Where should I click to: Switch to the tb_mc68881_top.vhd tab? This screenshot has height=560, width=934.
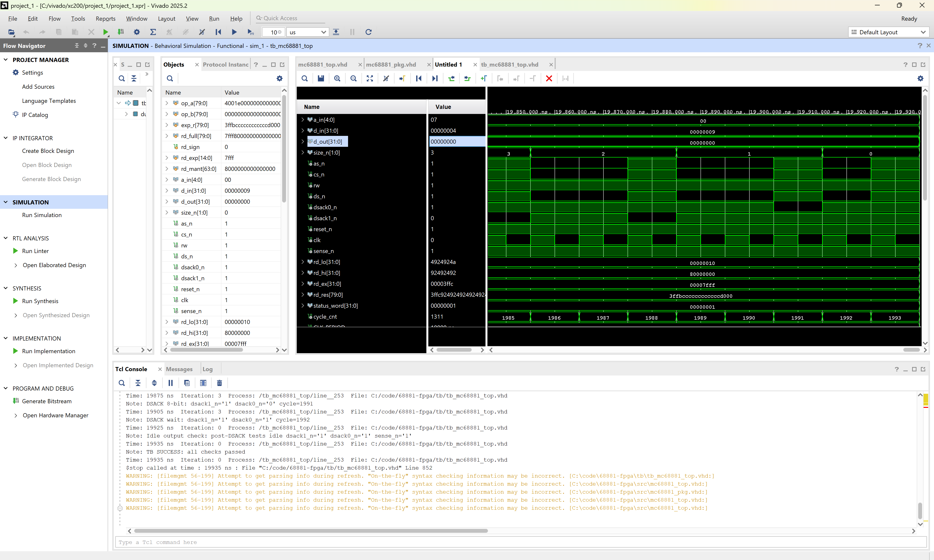[509, 64]
